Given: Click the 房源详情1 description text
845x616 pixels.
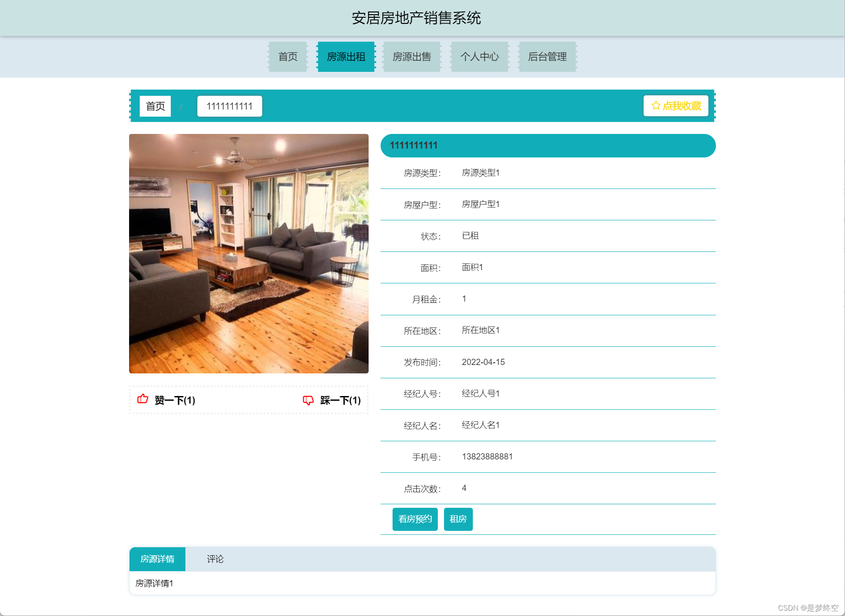Looking at the screenshot, I should point(154,583).
